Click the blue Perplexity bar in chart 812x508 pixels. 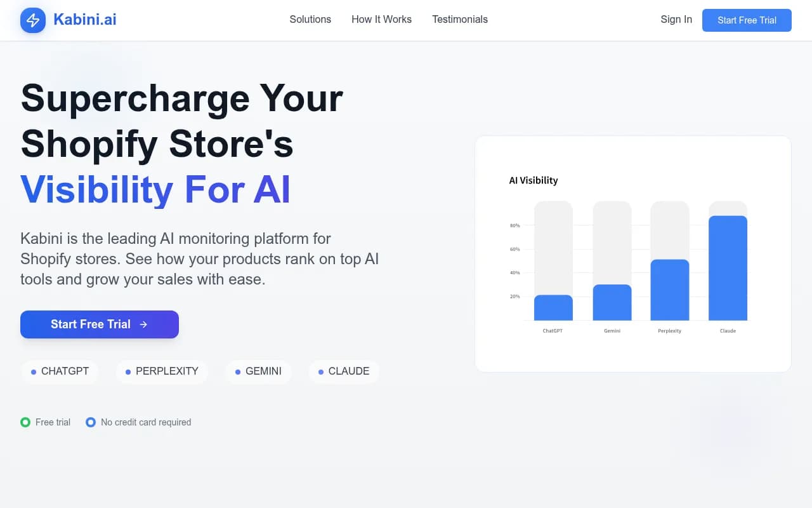pos(670,290)
